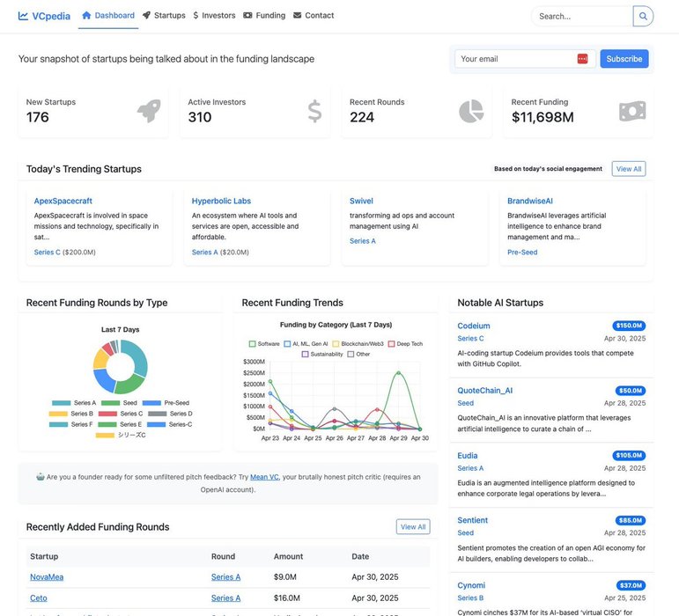Screen dimensions: 679x616
Task: Click the Subscribe button
Action: pyautogui.click(x=624, y=59)
